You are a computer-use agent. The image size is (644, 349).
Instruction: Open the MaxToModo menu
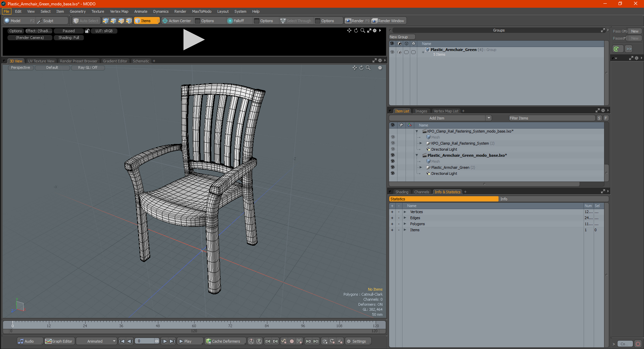(x=202, y=11)
